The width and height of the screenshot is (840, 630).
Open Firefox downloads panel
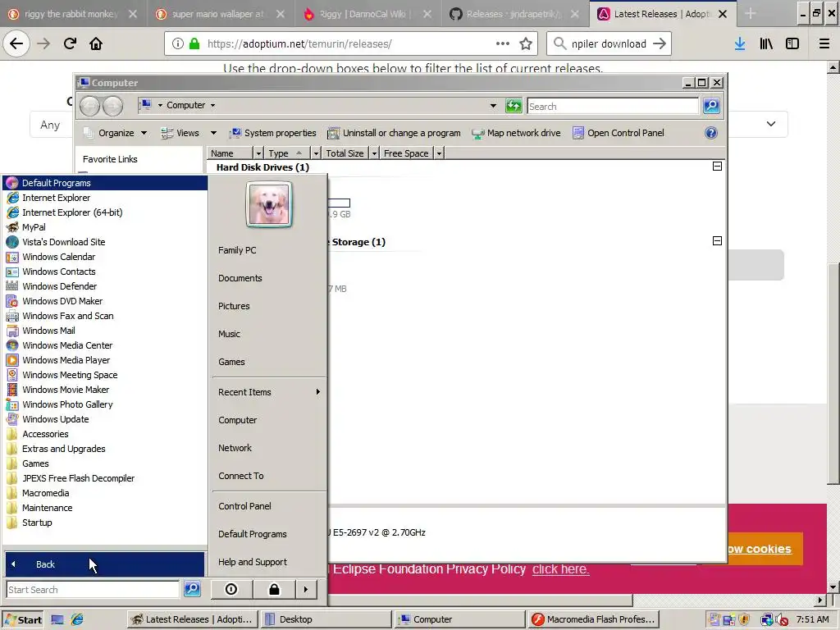click(x=740, y=44)
